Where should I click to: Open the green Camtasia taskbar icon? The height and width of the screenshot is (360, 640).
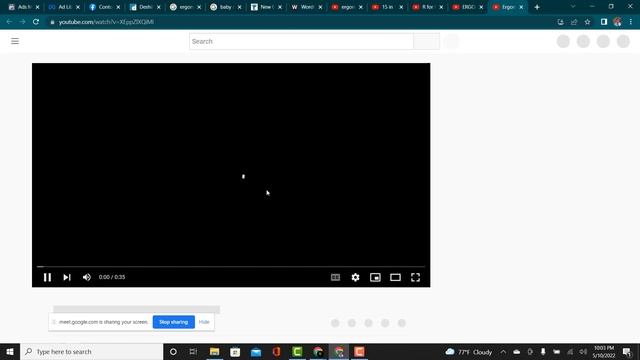(x=297, y=351)
